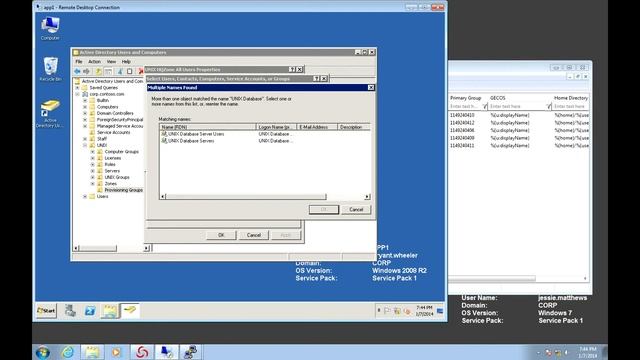
Task: Open Windows Explorer on host taskbar
Action: point(92,352)
